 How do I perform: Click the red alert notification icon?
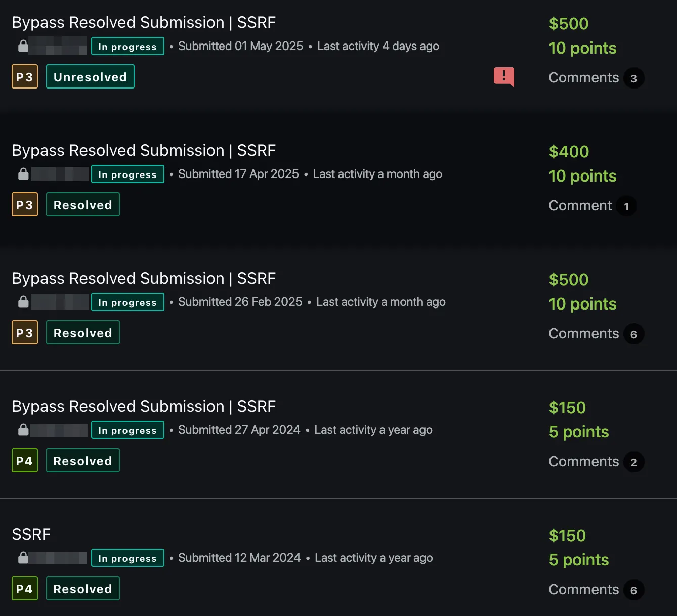click(504, 77)
